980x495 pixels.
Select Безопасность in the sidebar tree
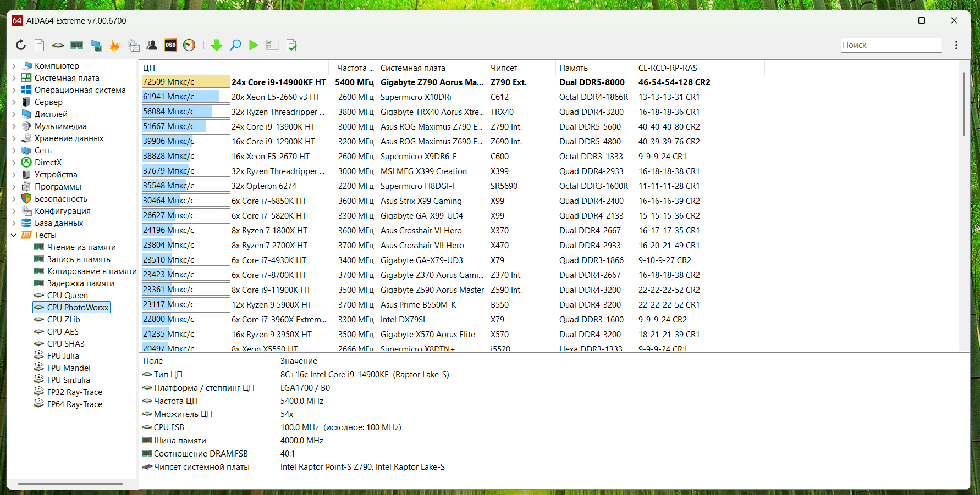[60, 199]
